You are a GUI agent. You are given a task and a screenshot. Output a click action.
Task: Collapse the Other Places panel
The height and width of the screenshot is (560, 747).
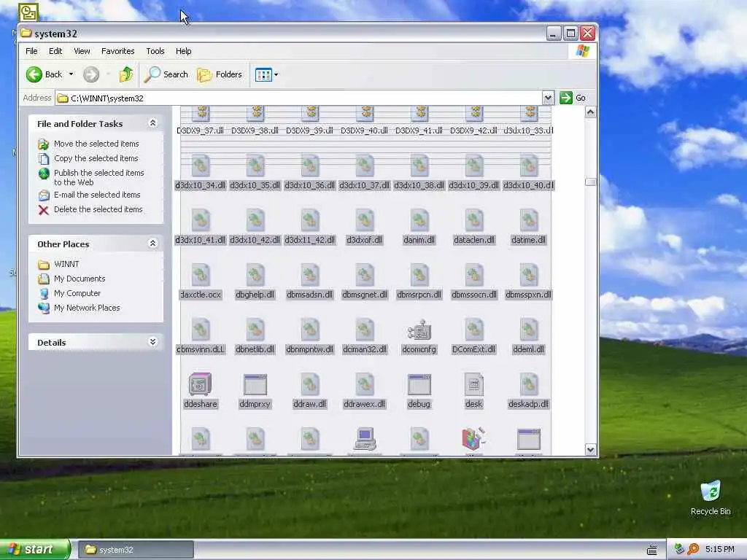[153, 244]
